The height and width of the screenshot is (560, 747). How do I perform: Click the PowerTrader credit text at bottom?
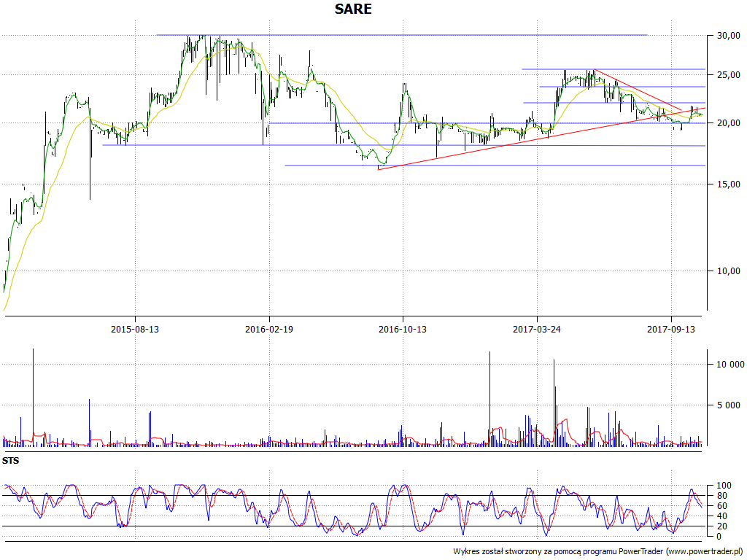598,551
